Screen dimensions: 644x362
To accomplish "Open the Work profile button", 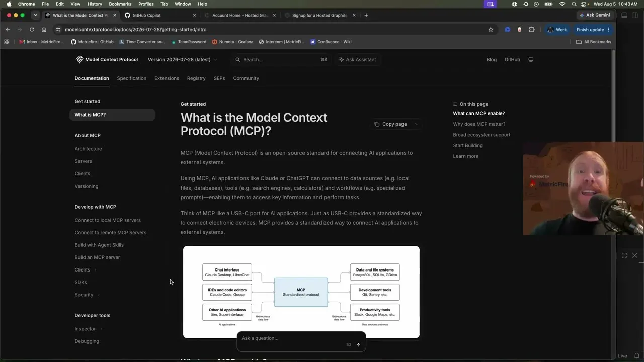I will [x=557, y=30].
